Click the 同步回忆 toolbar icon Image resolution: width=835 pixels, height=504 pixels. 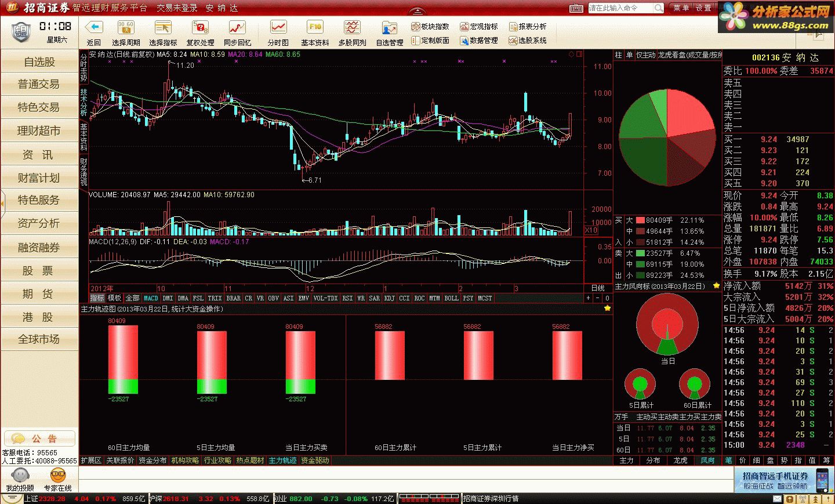[237, 27]
